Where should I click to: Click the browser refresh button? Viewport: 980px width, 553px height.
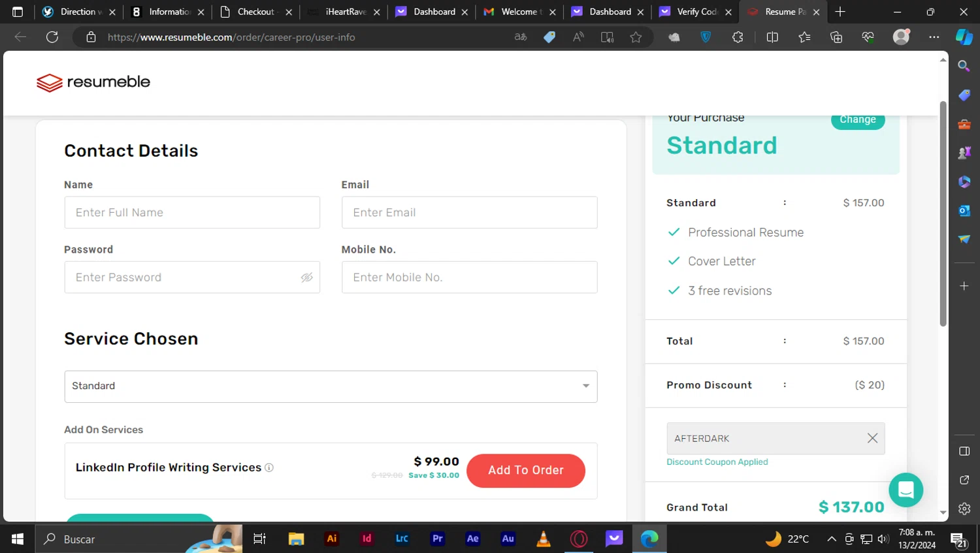pos(52,37)
